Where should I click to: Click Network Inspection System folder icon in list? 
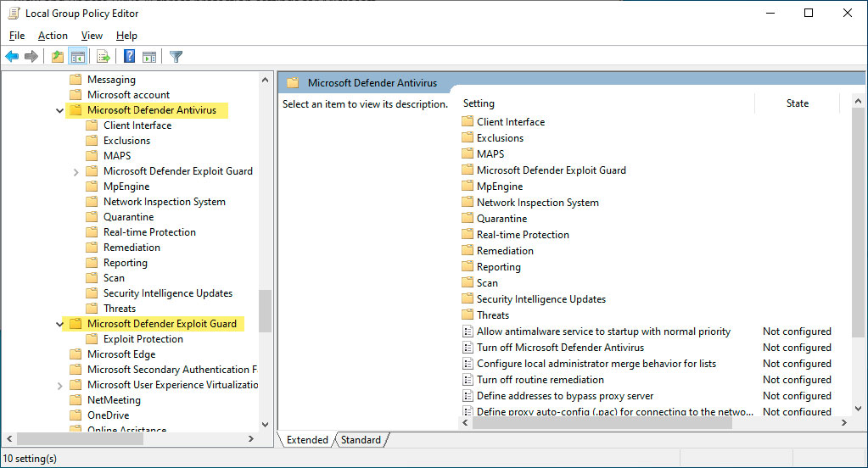(468, 202)
